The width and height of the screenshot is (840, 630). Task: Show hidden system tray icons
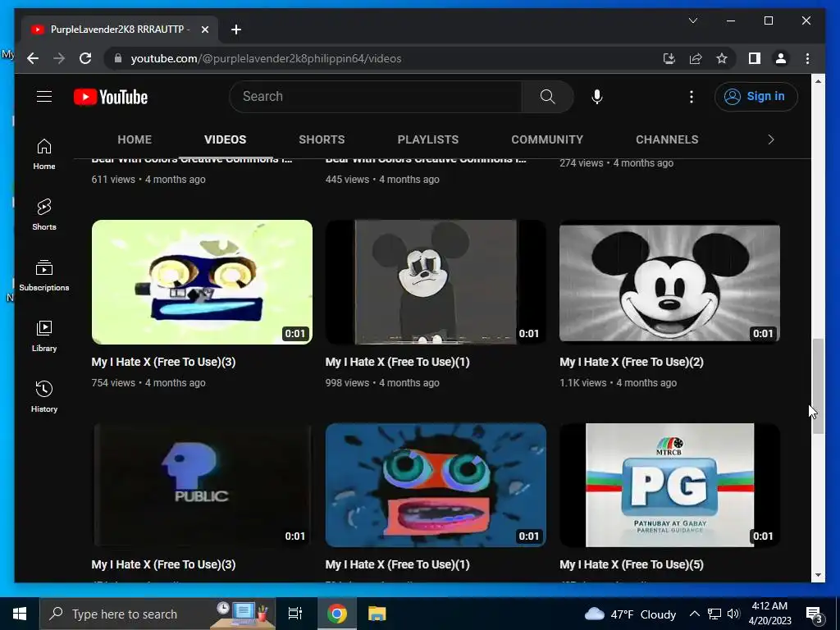point(694,614)
